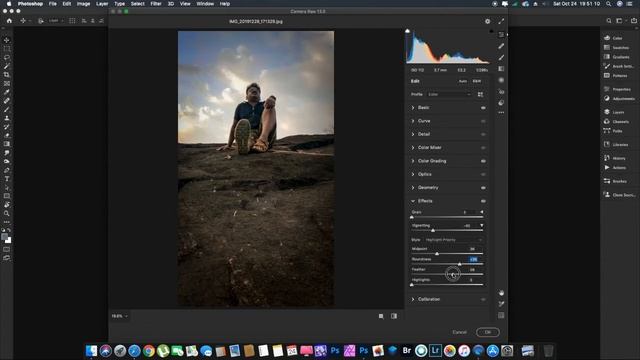This screenshot has height=360, width=640.
Task: Open the Select menu
Action: (138, 4)
